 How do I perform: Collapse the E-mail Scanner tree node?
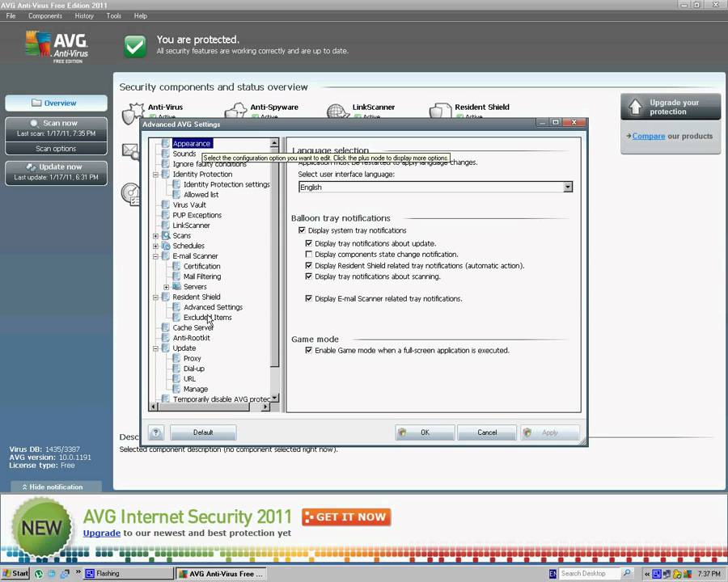click(x=155, y=256)
